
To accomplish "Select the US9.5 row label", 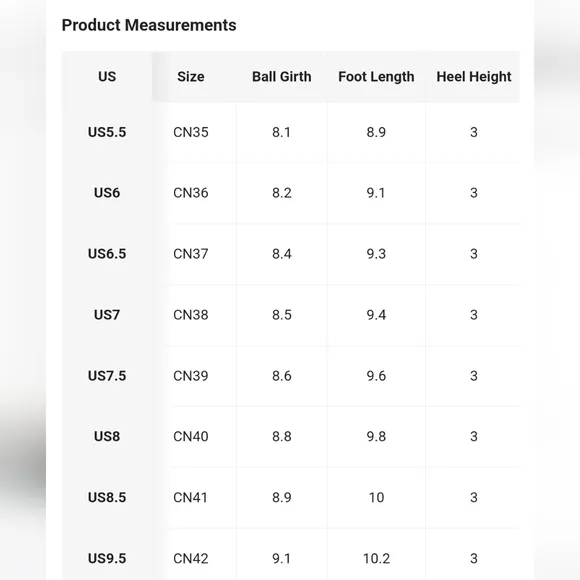I will pyautogui.click(x=107, y=559).
